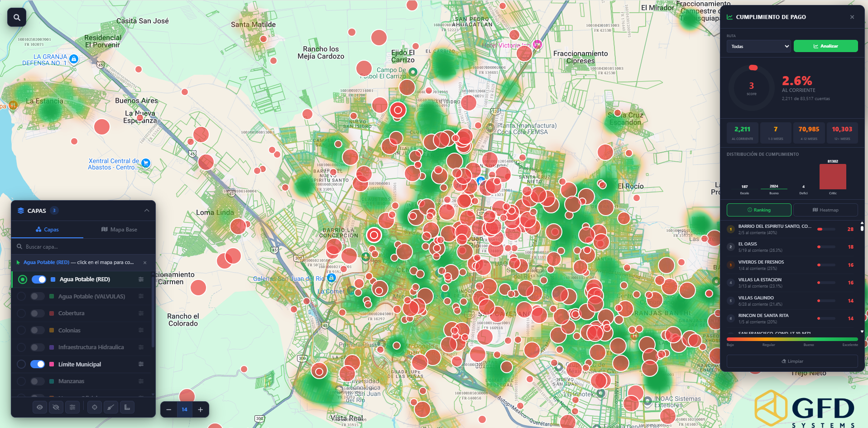Open the map search magnifier button

(x=17, y=18)
